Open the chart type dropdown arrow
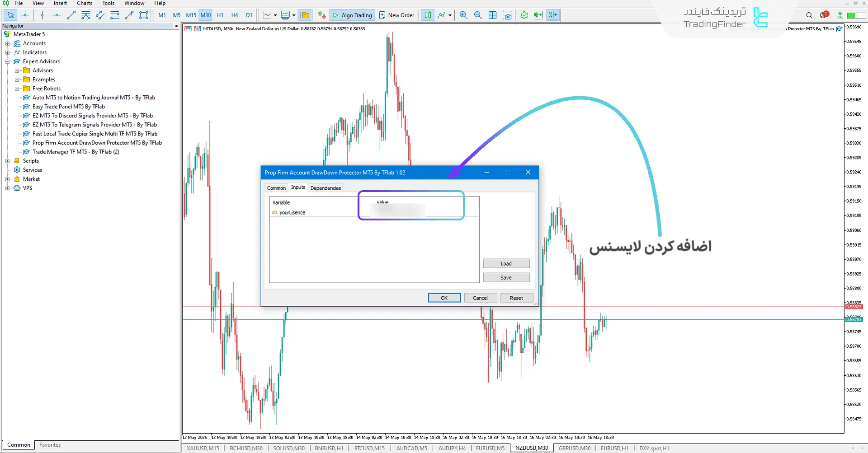 [275, 15]
